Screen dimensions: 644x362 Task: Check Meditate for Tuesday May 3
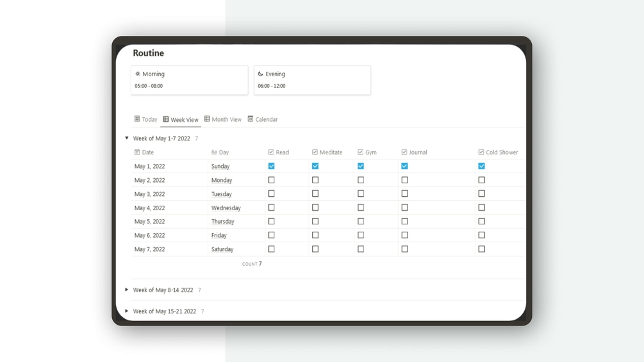click(315, 193)
